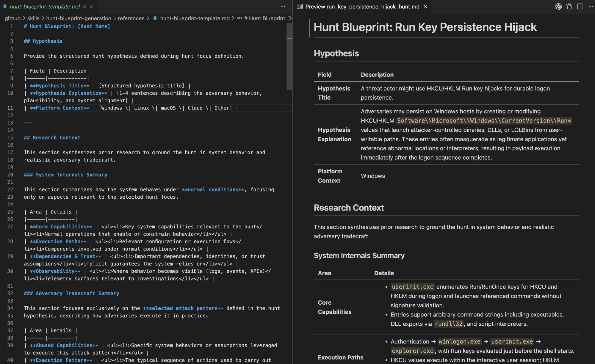Click the Split Editor Right icon
Image resolution: width=595 pixels, height=364 pixels.
580,7
